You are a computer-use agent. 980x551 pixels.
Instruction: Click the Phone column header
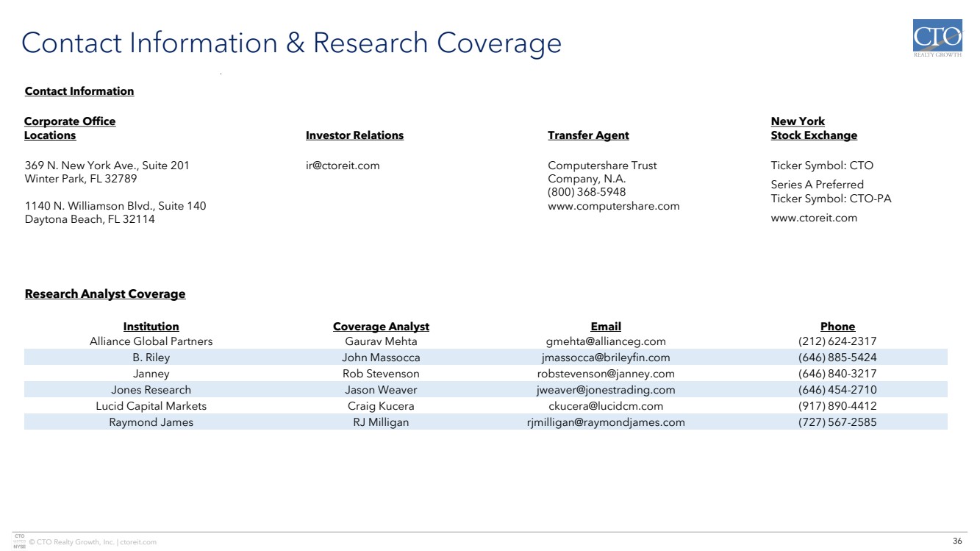tap(837, 327)
